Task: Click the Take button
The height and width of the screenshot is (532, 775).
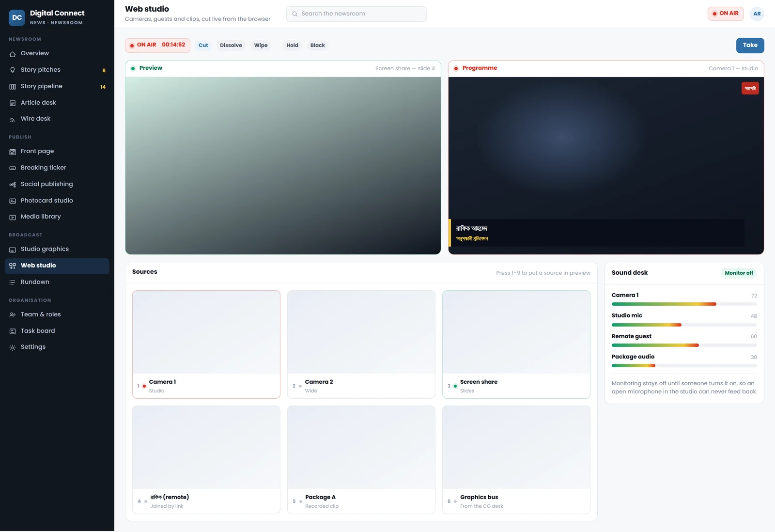Action: point(750,45)
